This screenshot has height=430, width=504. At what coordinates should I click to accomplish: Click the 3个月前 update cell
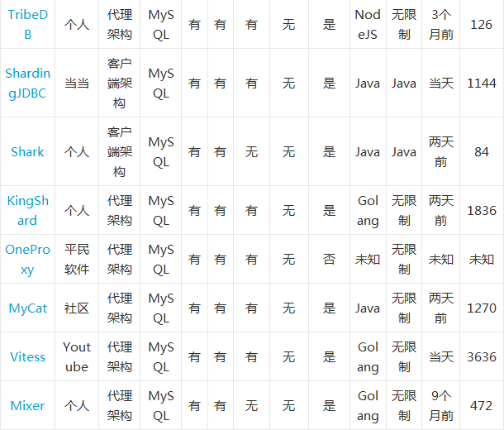441,25
